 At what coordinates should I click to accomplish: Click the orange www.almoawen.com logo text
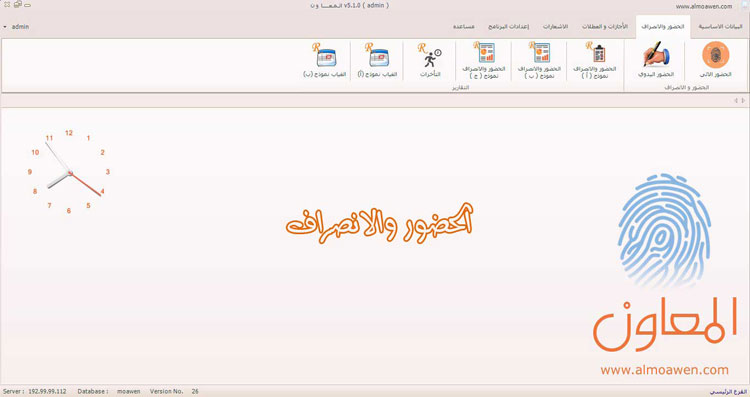pos(664,370)
